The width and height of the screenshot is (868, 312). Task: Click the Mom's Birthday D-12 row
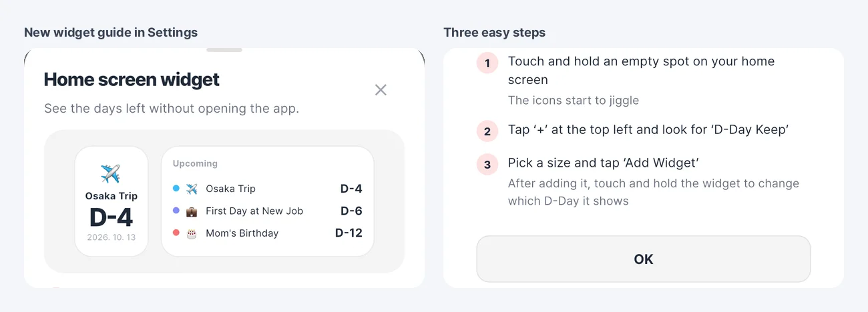click(268, 233)
